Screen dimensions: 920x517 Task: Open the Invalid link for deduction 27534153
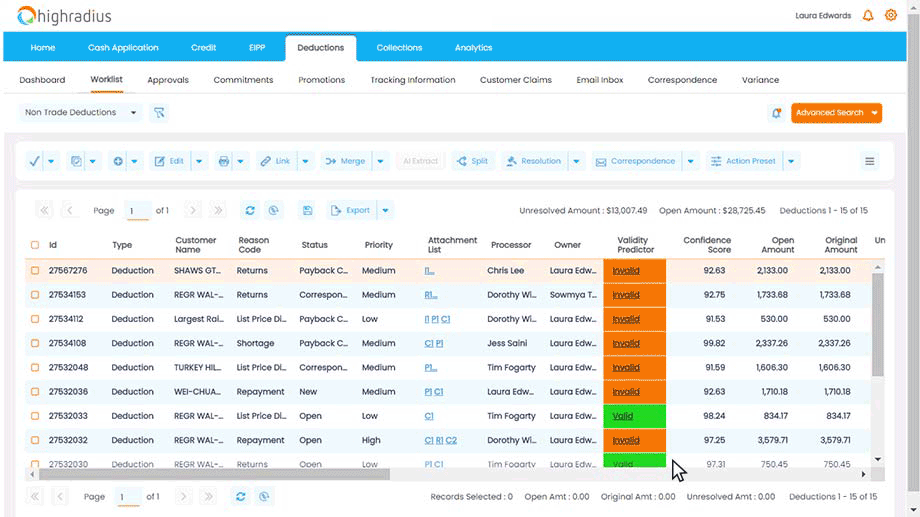click(x=626, y=295)
